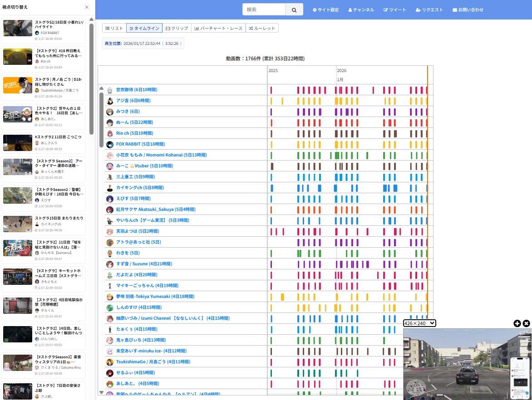Image resolution: width=532 pixels, height=400 pixels.
Task: Open the リクエスト page
Action: tap(429, 10)
